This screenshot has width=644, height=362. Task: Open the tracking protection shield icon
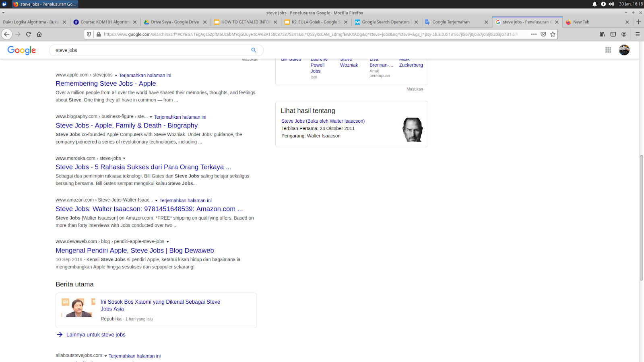(89, 34)
